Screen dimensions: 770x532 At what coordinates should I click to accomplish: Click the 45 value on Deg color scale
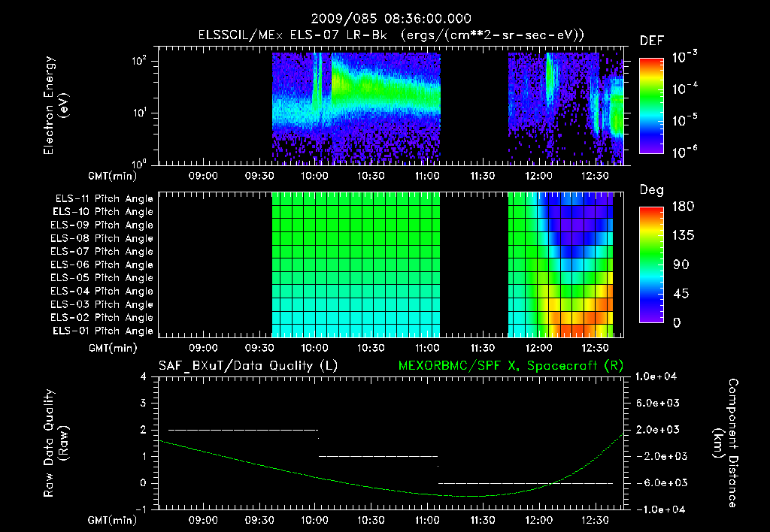click(x=681, y=294)
